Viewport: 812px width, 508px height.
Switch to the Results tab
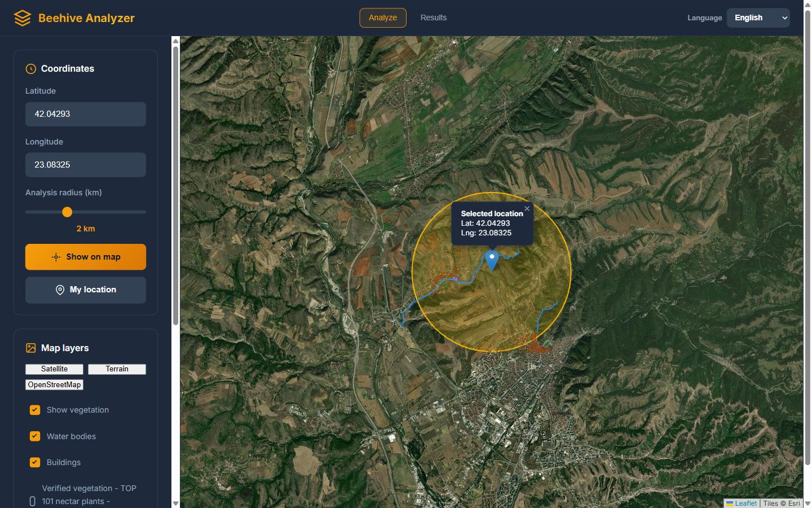(433, 17)
